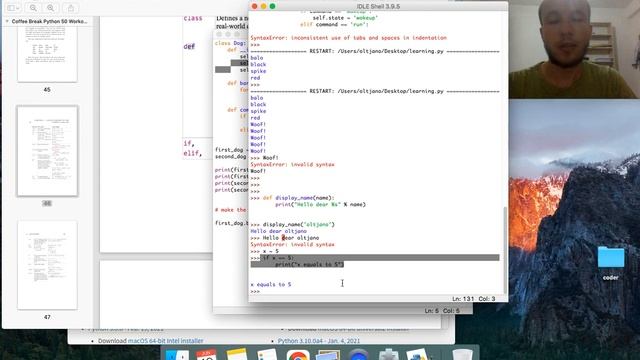Click 'Col: 5' in editor status bar
Image resolution: width=640 pixels, height=360 pixels.
(451, 311)
